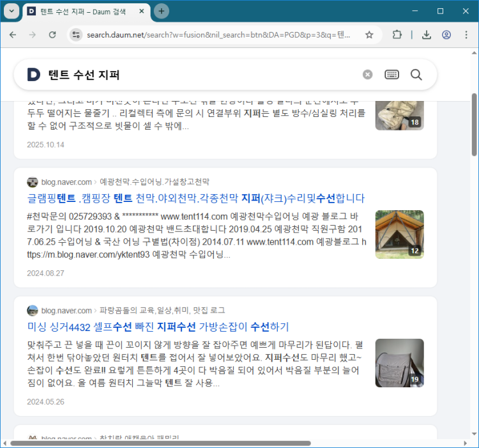Click the vertical page scrollbar
This screenshot has height=448, width=479.
474,125
